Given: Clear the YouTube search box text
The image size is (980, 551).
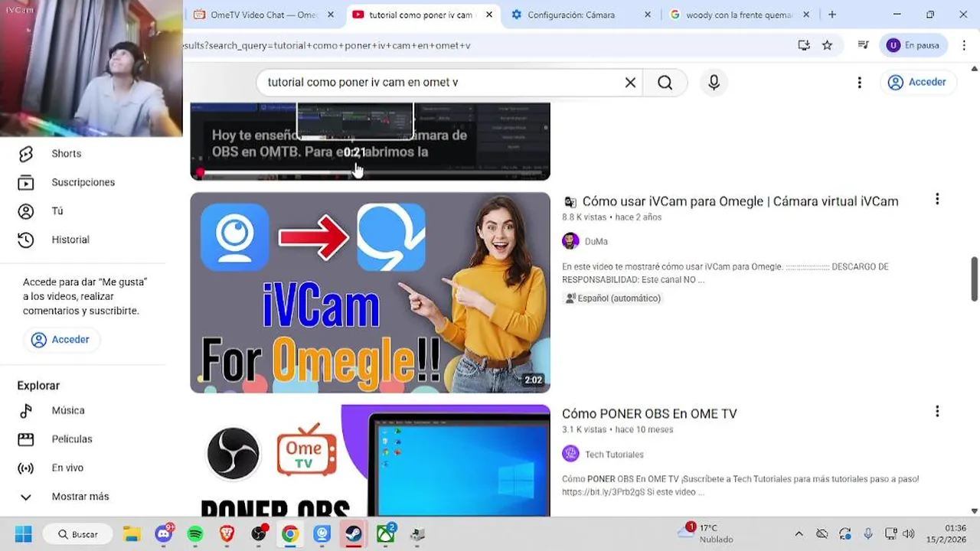Looking at the screenshot, I should point(630,83).
